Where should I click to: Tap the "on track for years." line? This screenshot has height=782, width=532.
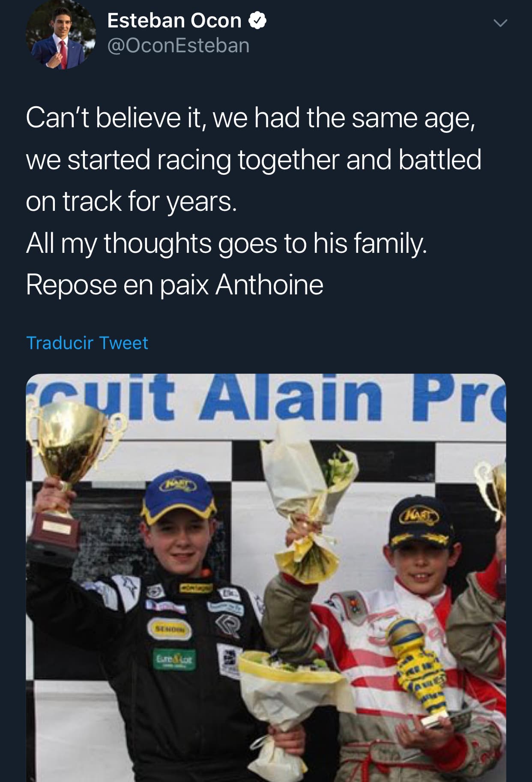tap(131, 201)
